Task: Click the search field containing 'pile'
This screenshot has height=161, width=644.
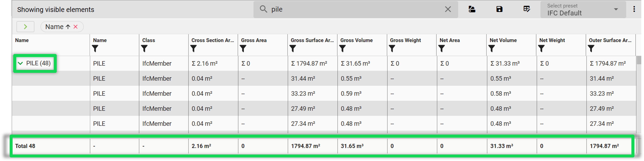Action: 356,9
